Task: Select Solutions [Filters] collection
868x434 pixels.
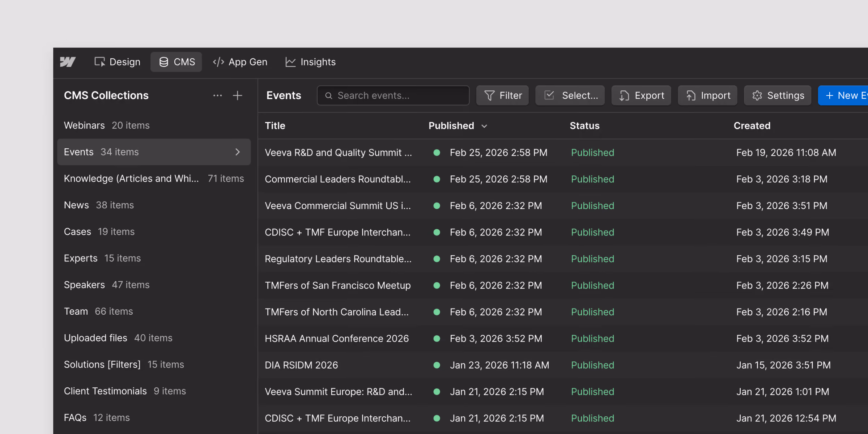Action: 154,365
